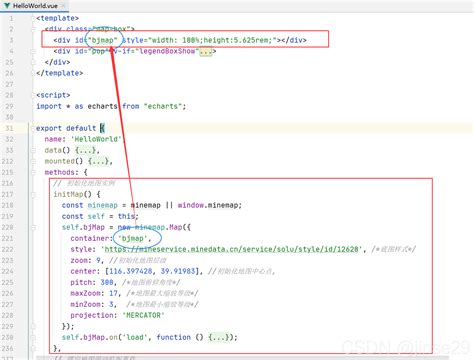
Task: Expand the folded data() method body
Action: point(33,150)
